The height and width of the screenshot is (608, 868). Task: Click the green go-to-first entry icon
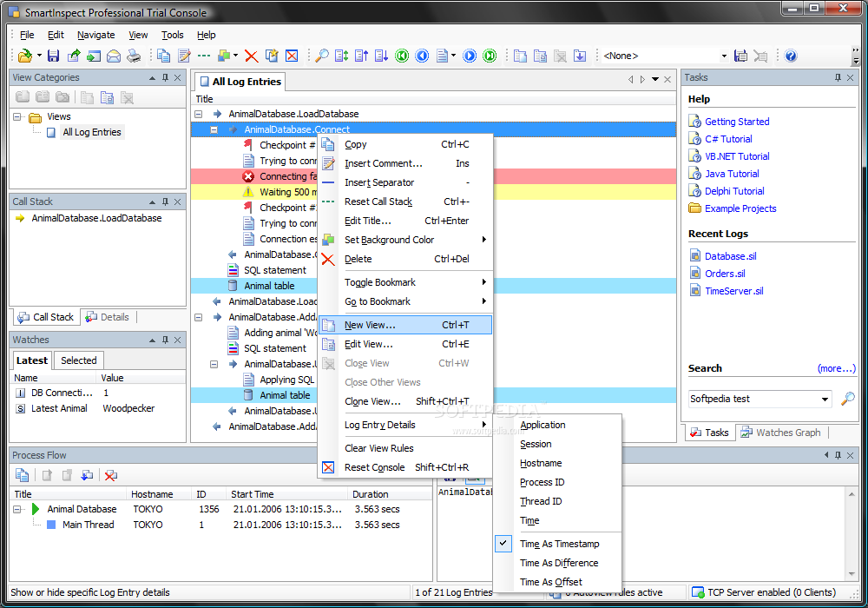[402, 56]
